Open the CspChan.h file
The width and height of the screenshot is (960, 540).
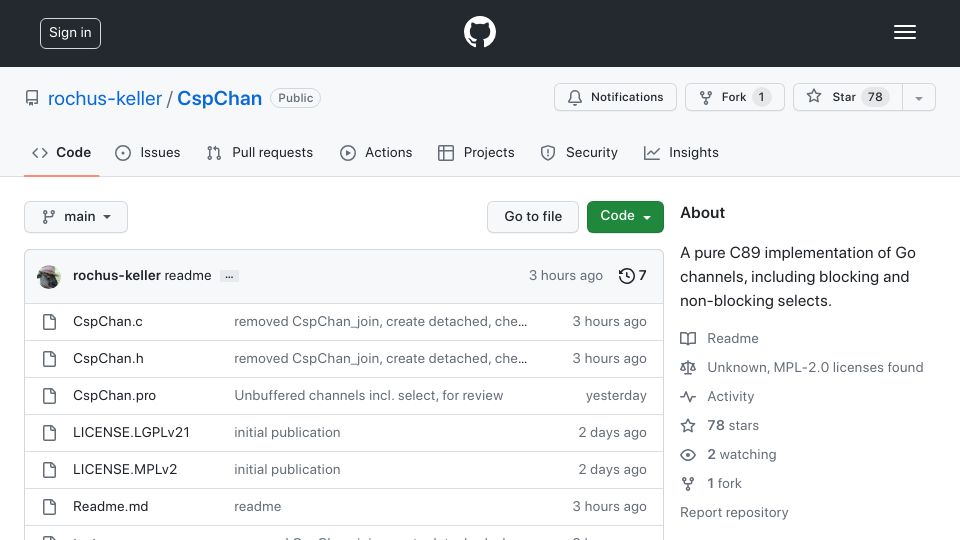[108, 358]
